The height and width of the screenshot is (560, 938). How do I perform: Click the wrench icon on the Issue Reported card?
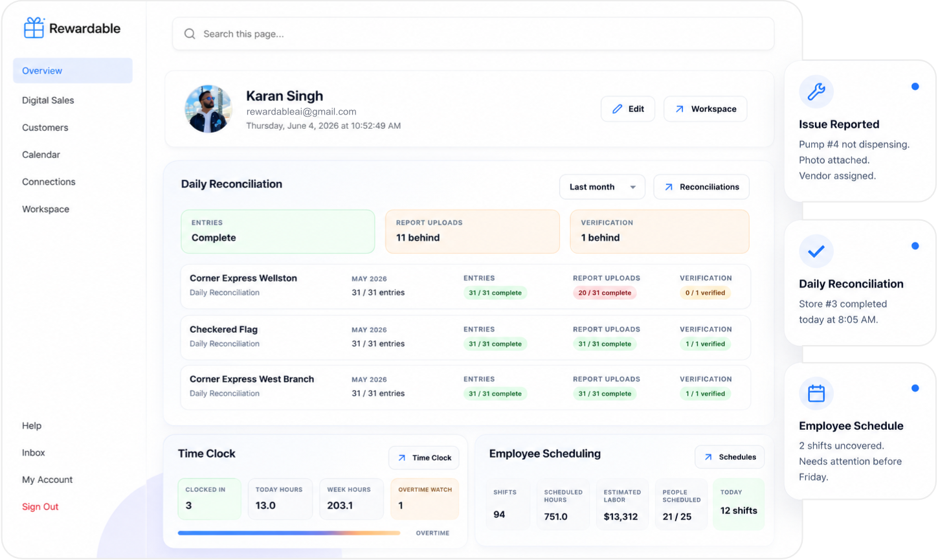click(816, 91)
